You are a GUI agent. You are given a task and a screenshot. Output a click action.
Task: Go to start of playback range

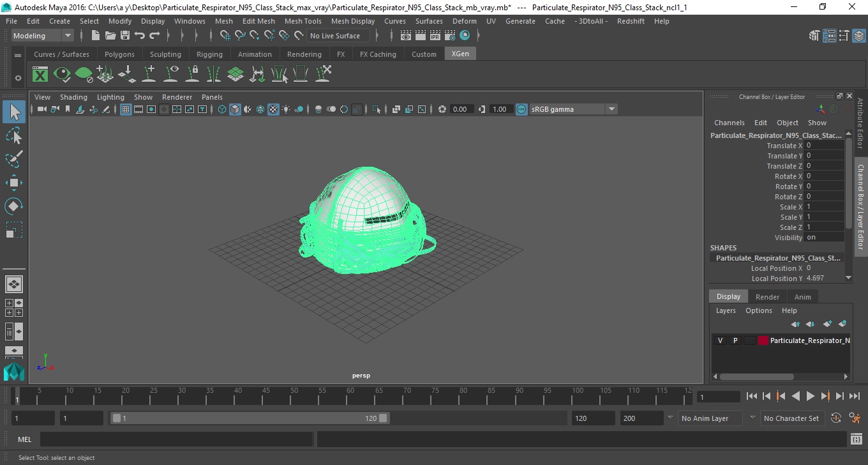coord(752,396)
